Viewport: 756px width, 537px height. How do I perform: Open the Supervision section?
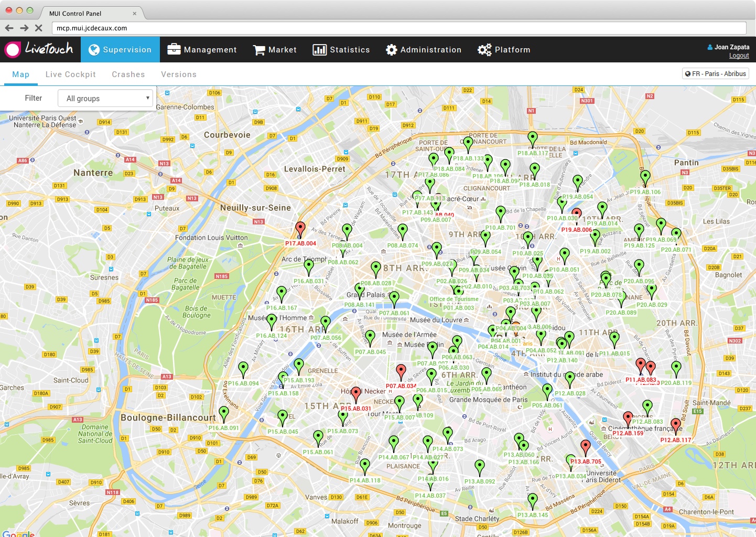tap(120, 50)
